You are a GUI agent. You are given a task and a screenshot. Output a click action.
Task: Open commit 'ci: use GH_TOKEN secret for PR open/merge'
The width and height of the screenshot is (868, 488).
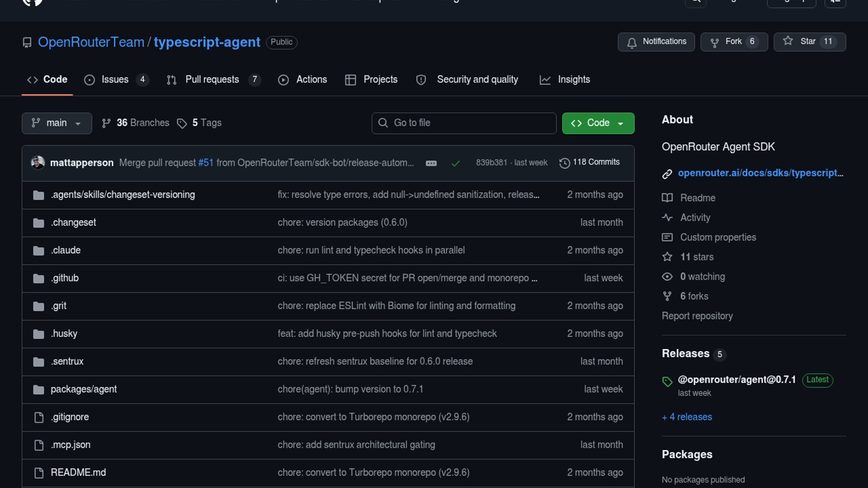[407, 278]
